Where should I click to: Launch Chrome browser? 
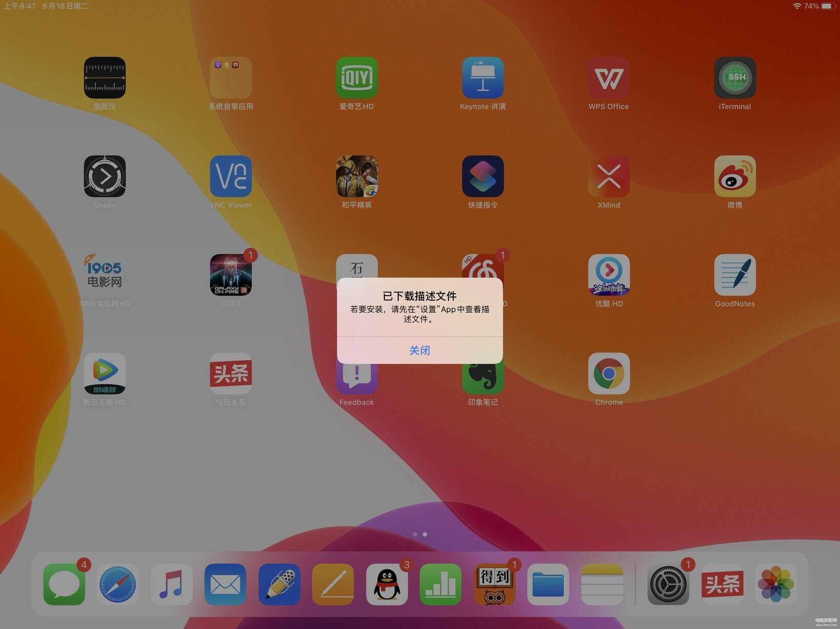click(x=609, y=373)
